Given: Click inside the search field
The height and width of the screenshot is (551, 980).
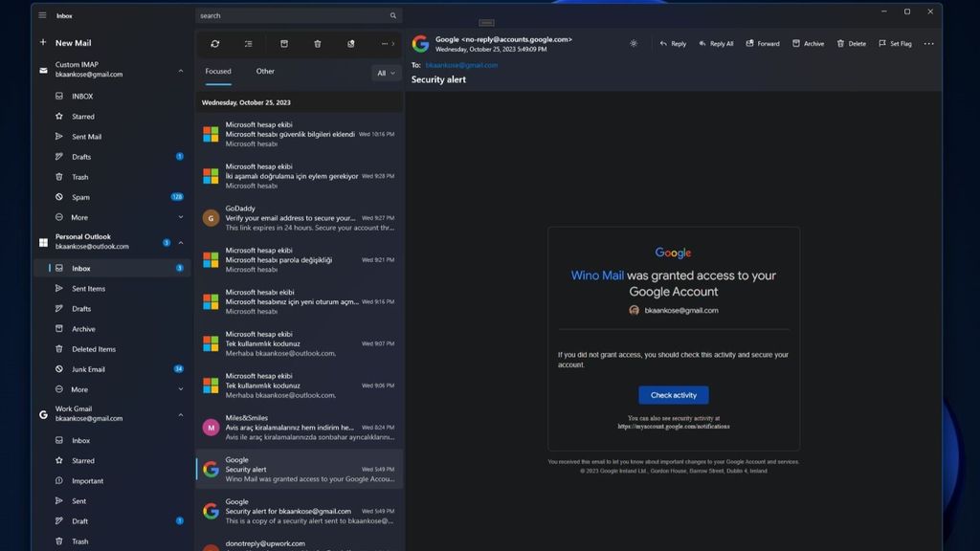Looking at the screenshot, I should click(287, 15).
